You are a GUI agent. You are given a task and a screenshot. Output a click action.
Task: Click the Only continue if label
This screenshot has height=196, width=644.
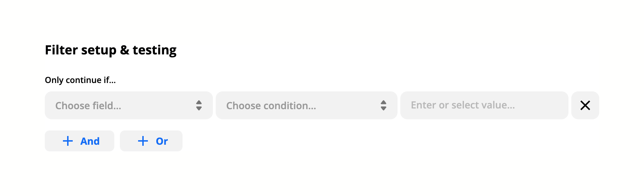(80, 80)
